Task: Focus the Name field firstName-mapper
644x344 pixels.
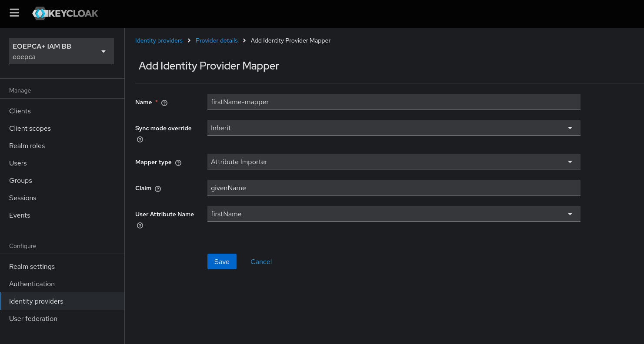Action: [394, 102]
